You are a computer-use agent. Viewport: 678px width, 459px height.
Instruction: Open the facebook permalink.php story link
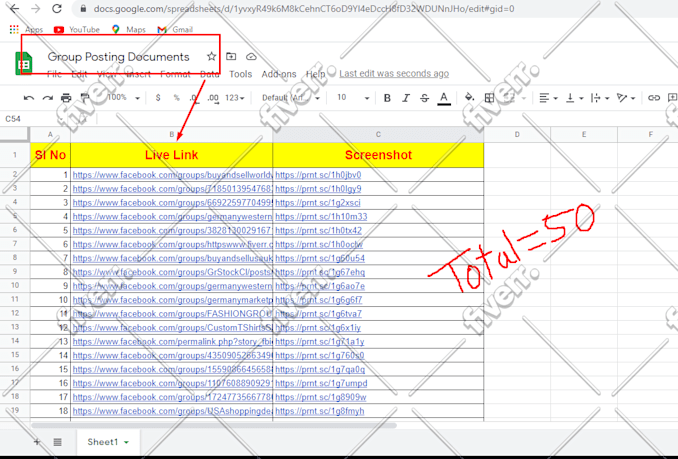pos(173,341)
